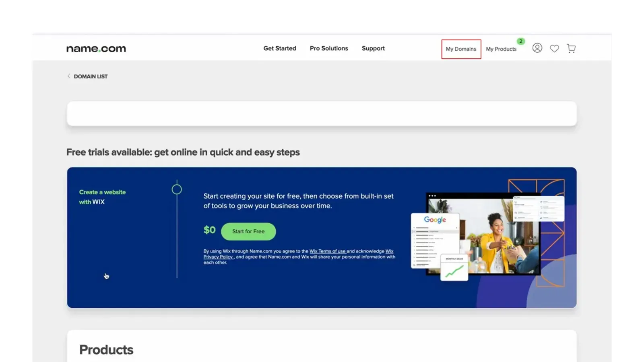This screenshot has height=362, width=644.
Task: Go to My Domains
Action: 461,49
